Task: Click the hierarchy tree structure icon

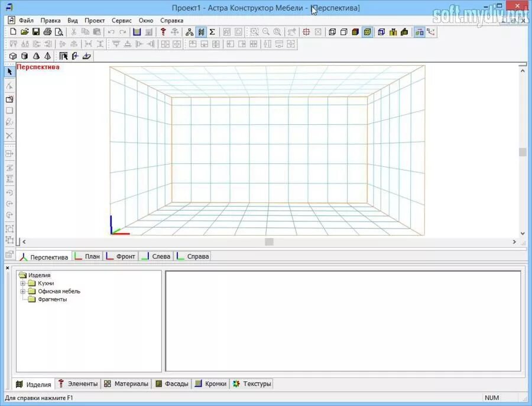Action: pyautogui.click(x=190, y=32)
